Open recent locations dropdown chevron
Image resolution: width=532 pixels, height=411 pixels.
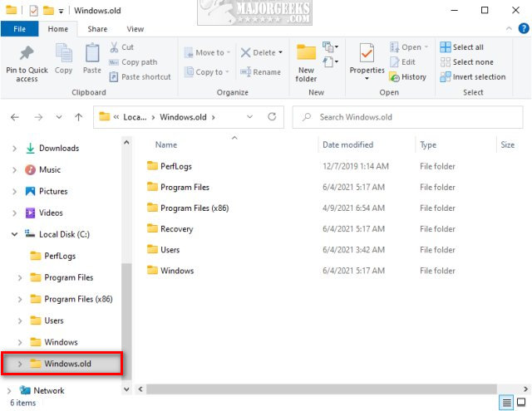pos(59,117)
